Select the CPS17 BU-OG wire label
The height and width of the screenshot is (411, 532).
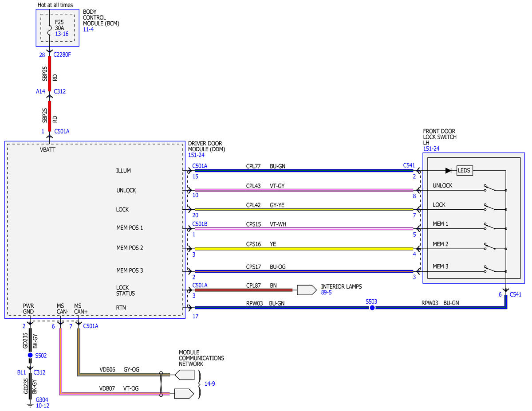[x=266, y=267]
